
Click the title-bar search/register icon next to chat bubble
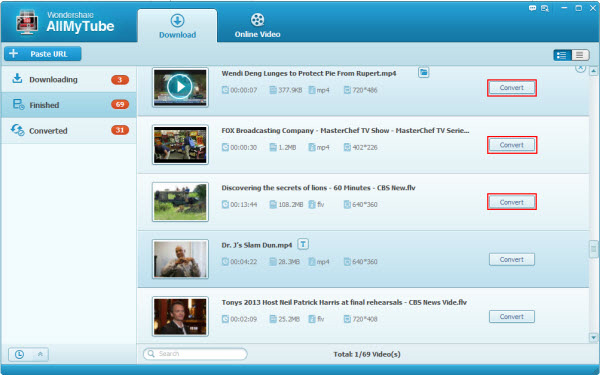(545, 8)
